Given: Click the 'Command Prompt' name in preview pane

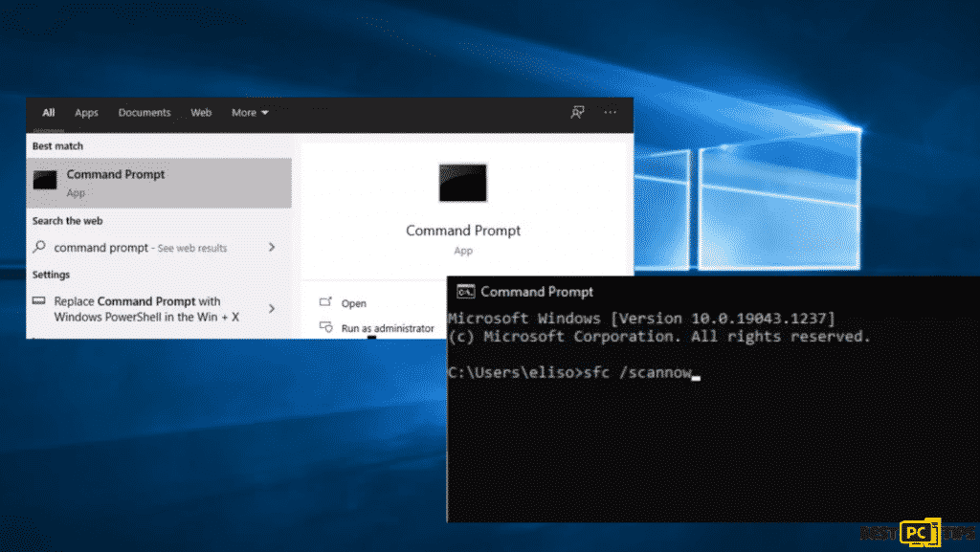Looking at the screenshot, I should [463, 231].
